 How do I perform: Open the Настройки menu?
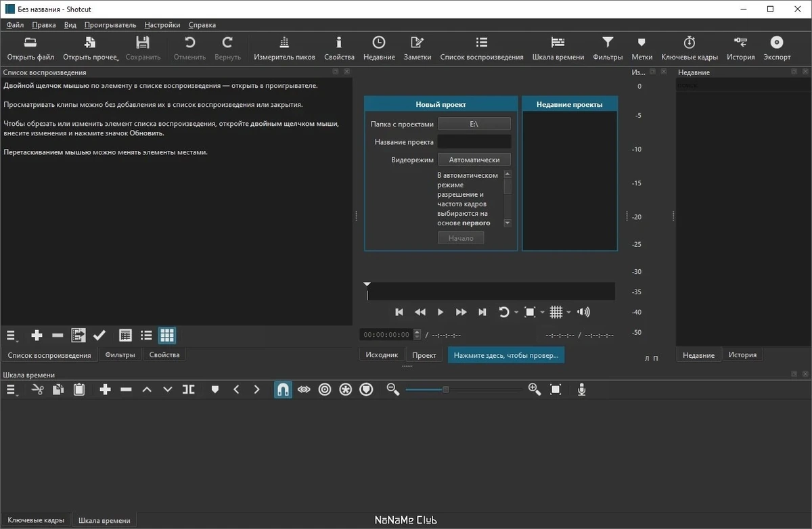pyautogui.click(x=162, y=25)
